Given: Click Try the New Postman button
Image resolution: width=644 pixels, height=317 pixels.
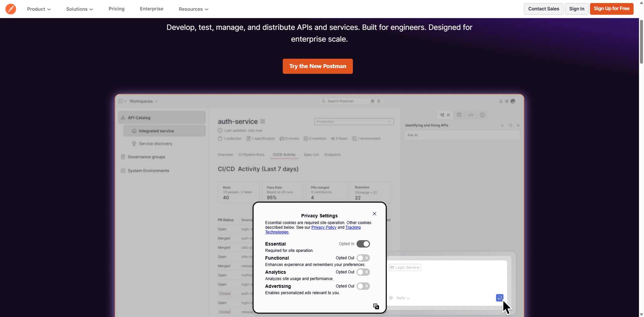Looking at the screenshot, I should pyautogui.click(x=318, y=66).
